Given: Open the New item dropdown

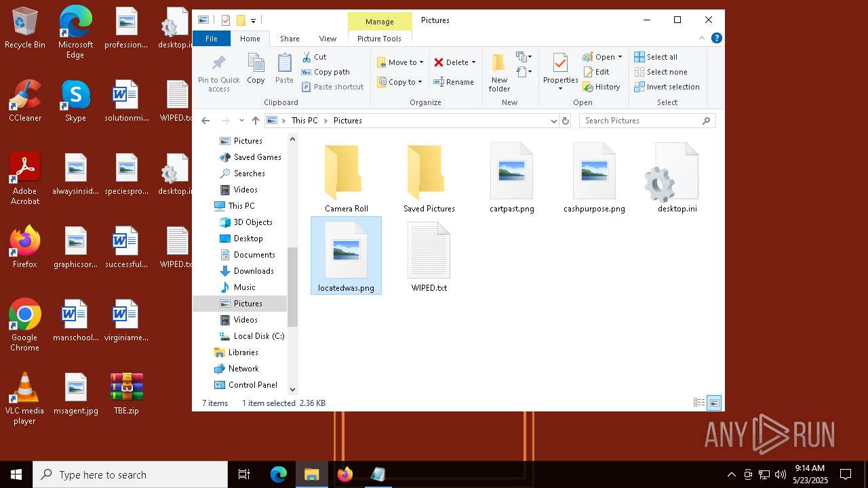Looking at the screenshot, I should coord(524,57).
